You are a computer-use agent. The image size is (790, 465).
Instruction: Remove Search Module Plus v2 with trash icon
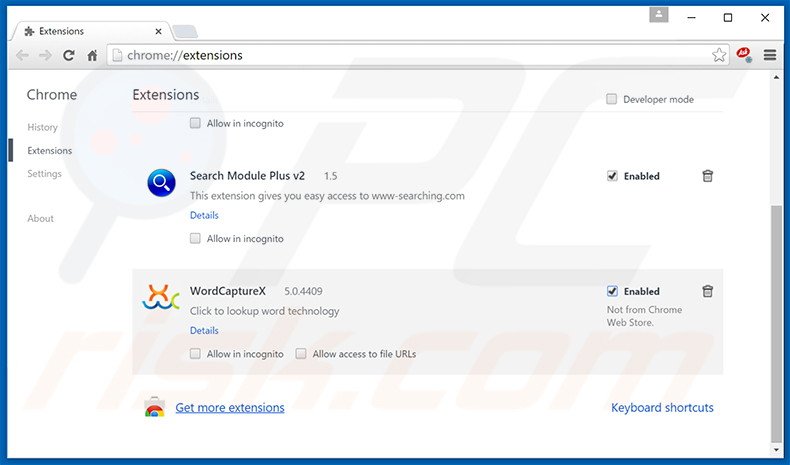[x=707, y=176]
